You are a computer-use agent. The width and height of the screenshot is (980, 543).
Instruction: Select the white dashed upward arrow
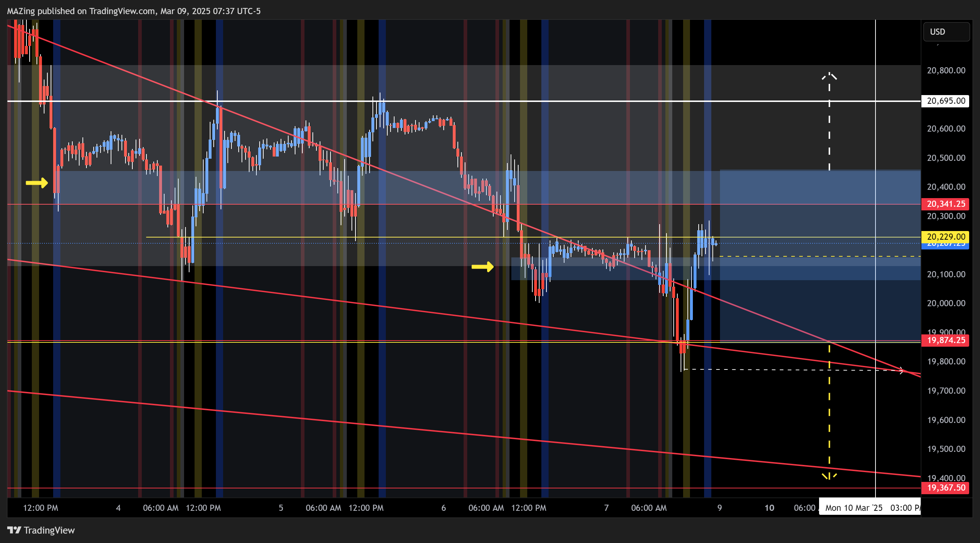pyautogui.click(x=829, y=122)
